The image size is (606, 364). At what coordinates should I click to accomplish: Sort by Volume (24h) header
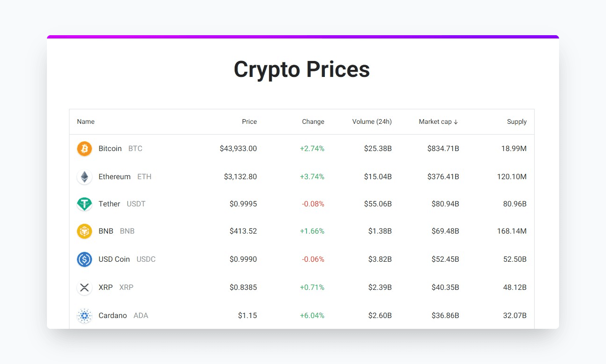tap(372, 122)
